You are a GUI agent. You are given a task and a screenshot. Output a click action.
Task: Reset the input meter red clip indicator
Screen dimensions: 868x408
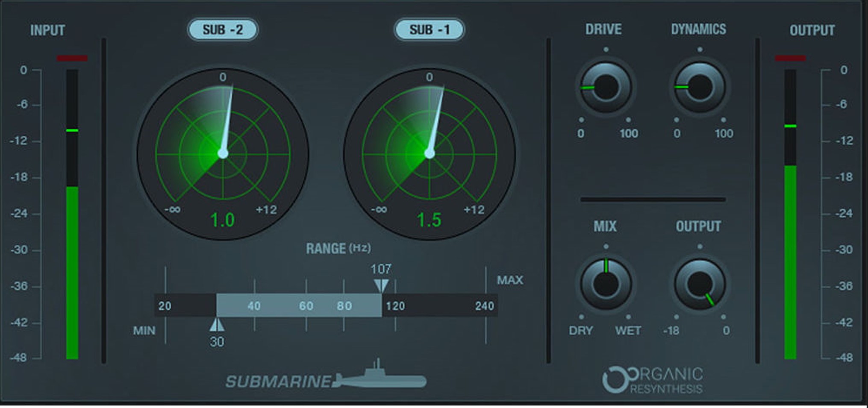coord(72,58)
